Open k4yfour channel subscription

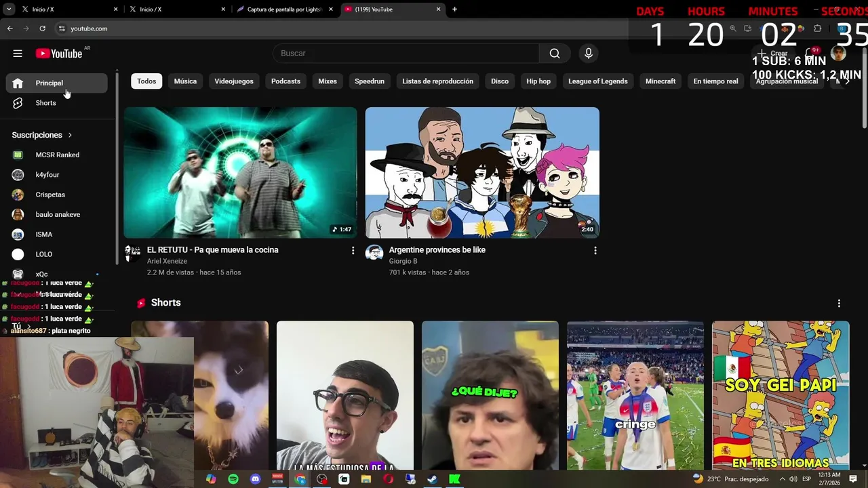57,175
